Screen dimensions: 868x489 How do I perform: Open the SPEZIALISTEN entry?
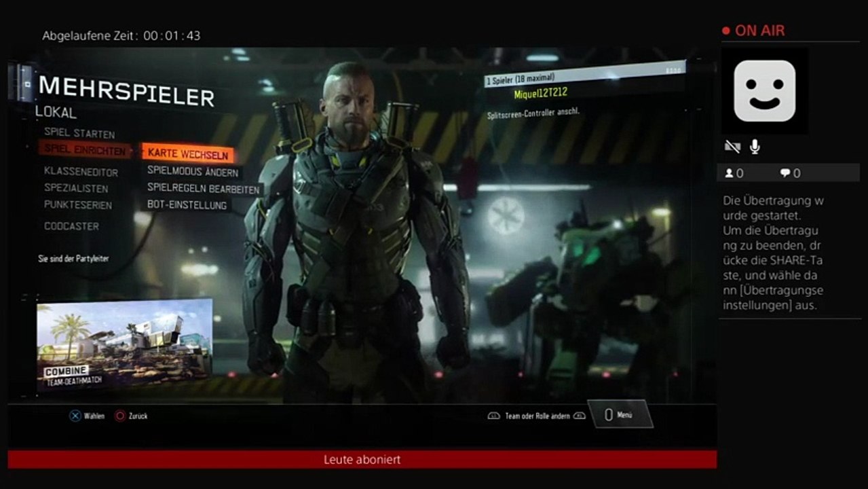pyautogui.click(x=76, y=188)
